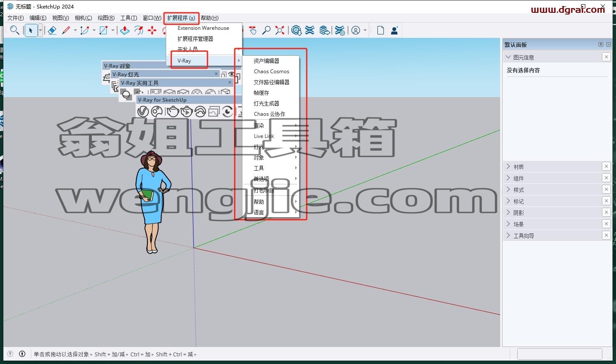The image size is (616, 364).
Task: Open the V-Ray Asset Editor logo icon
Action: 143,112
